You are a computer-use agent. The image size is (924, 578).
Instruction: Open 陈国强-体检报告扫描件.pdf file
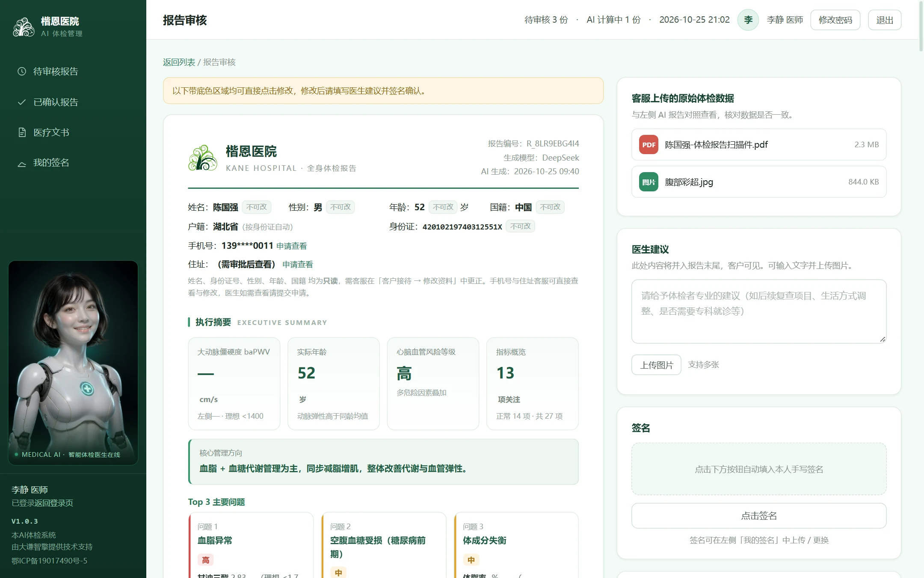tap(759, 145)
